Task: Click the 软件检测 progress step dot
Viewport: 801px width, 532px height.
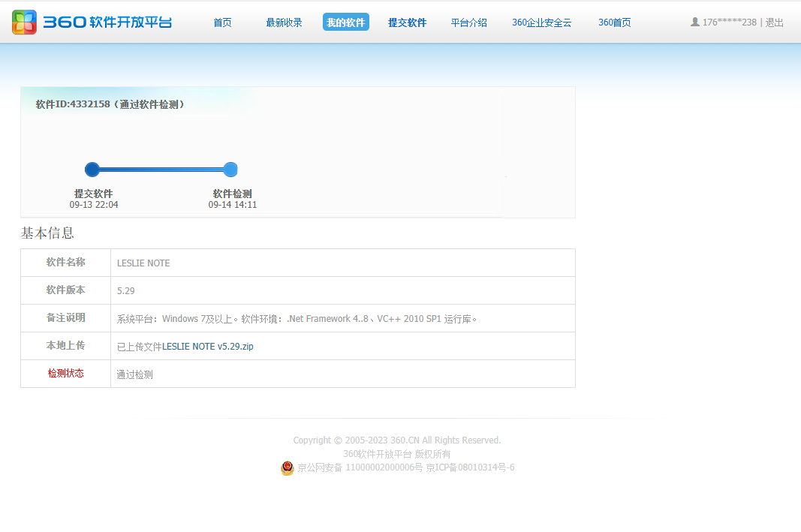Action: click(x=230, y=170)
